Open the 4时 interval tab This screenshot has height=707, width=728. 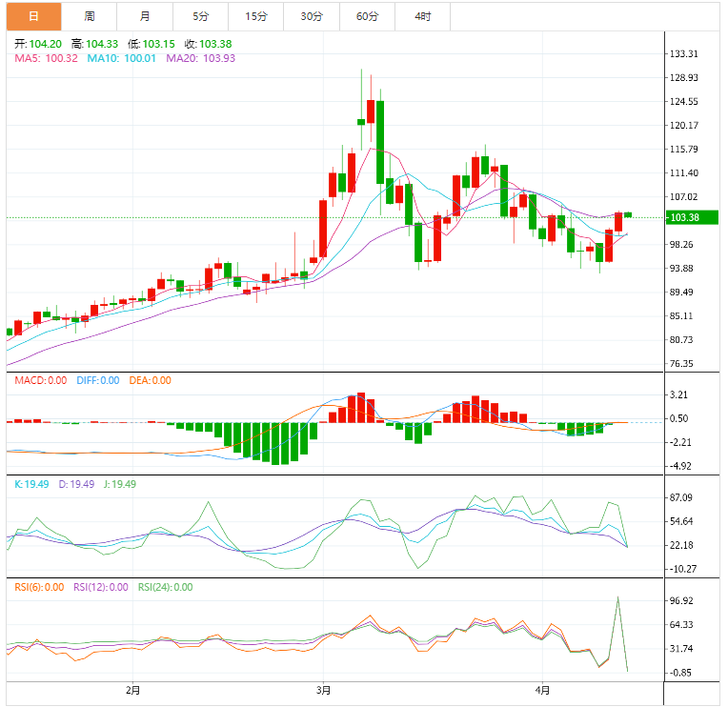click(x=422, y=16)
